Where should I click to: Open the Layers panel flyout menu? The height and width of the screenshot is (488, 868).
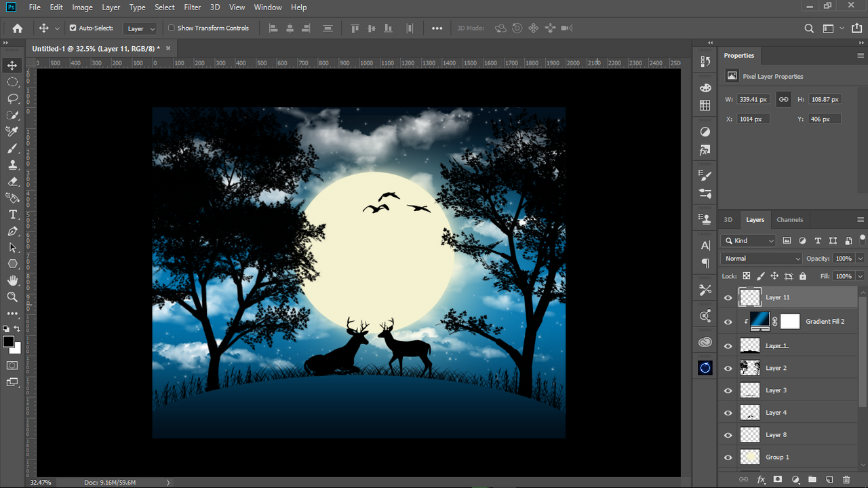tap(861, 220)
